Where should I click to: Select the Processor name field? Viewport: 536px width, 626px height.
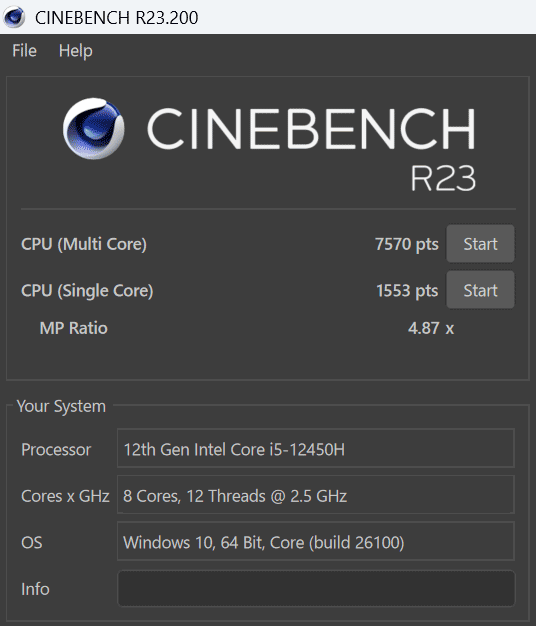pyautogui.click(x=316, y=448)
